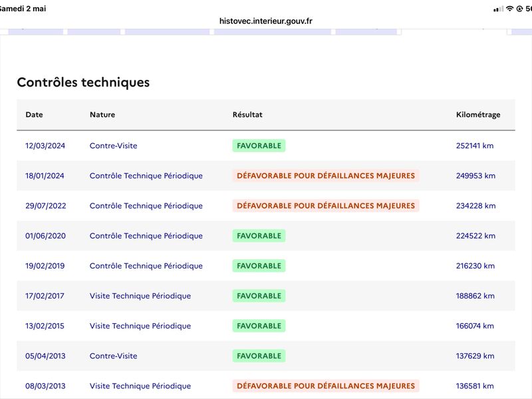Viewport: 532px width, 399px height.
Task: Tap the cellular signal bars icon
Action: click(498, 9)
